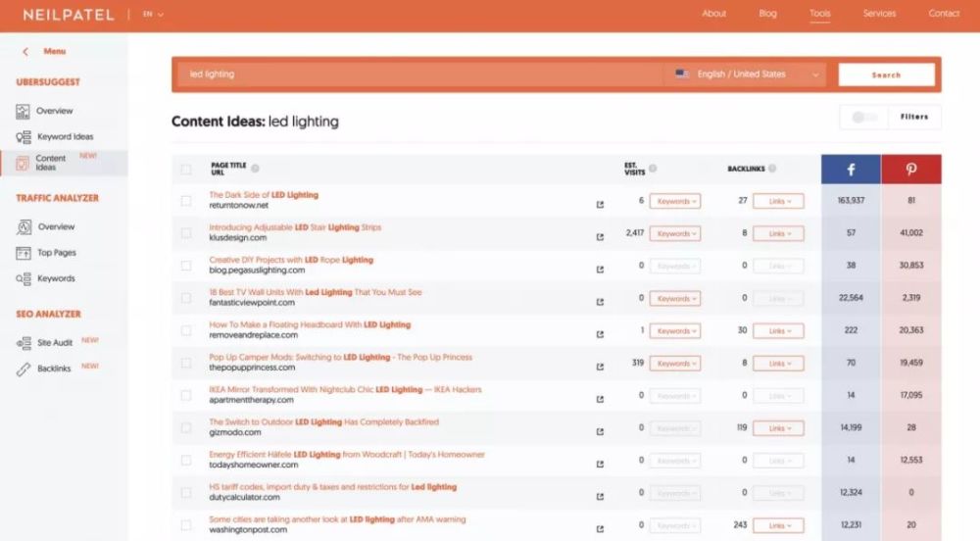Expand Links dropdown for returntonow.net row
The image size is (980, 541).
[x=778, y=201]
